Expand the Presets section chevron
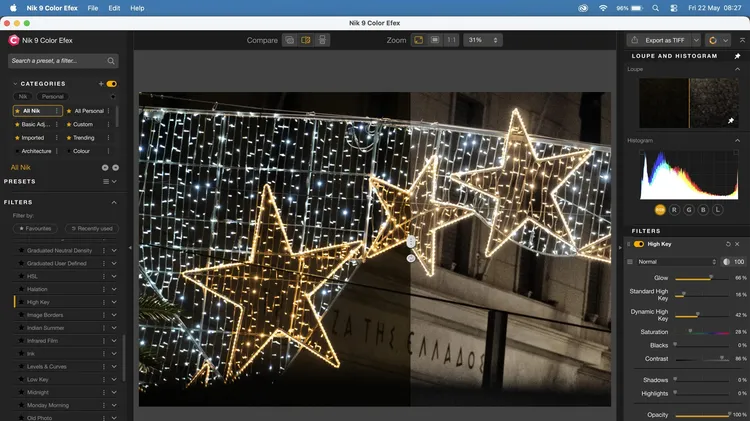750x421 pixels. point(114,182)
